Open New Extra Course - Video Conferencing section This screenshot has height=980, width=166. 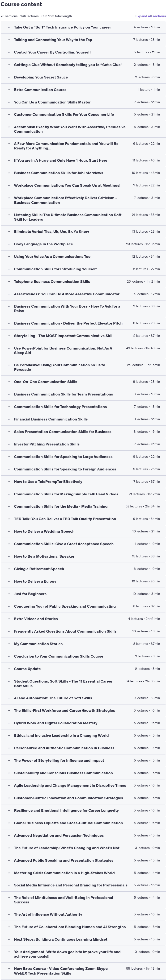(83, 971)
